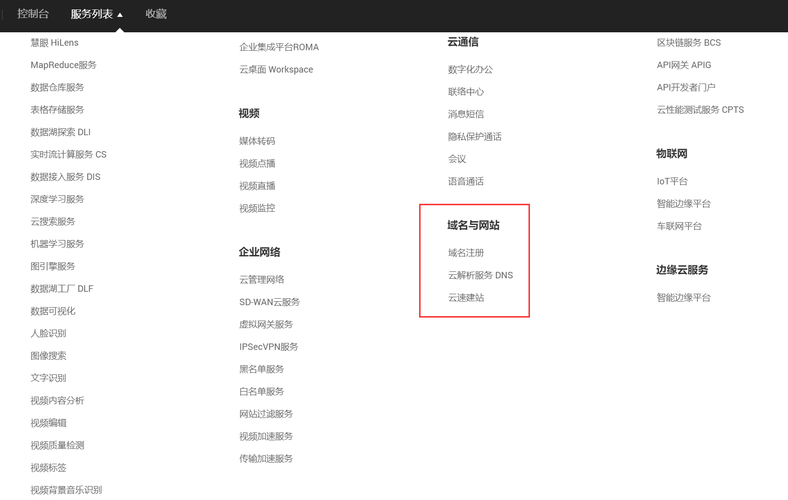Select 智能边缘平台 under 物联网
Viewport: 788px width, 500px height.
(x=684, y=204)
